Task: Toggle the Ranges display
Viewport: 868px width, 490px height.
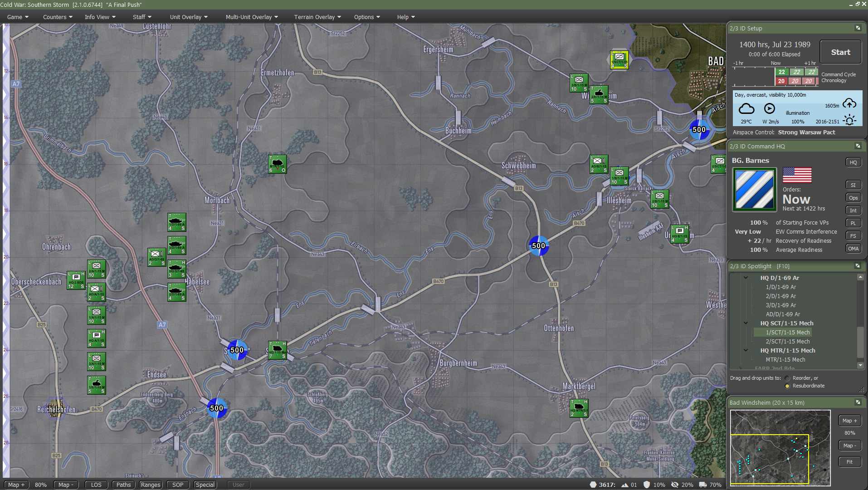Action: coord(151,485)
